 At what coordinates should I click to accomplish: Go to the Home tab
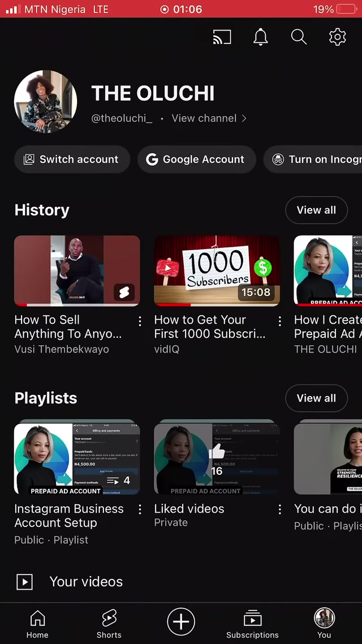pos(37,624)
